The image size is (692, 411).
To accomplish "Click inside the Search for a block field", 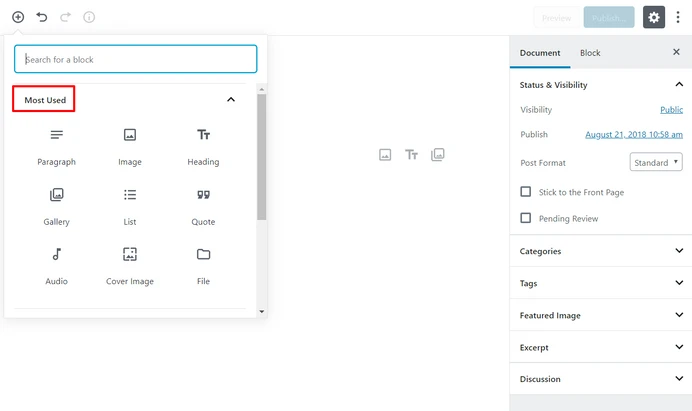I will (x=135, y=59).
